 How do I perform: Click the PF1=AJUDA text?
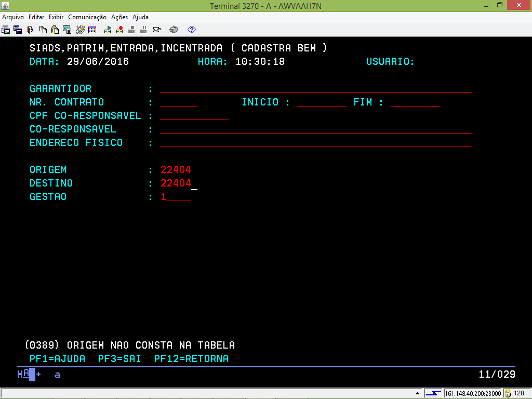[57, 359]
